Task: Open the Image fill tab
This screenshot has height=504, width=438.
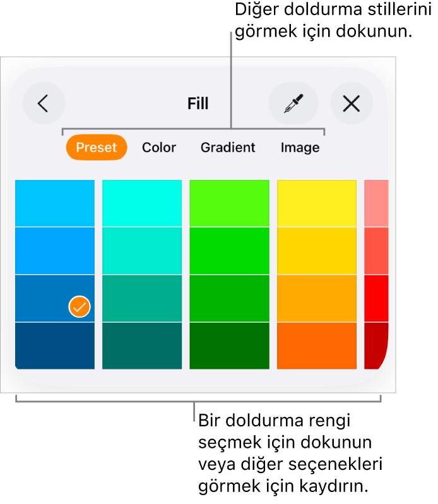Action: point(300,148)
